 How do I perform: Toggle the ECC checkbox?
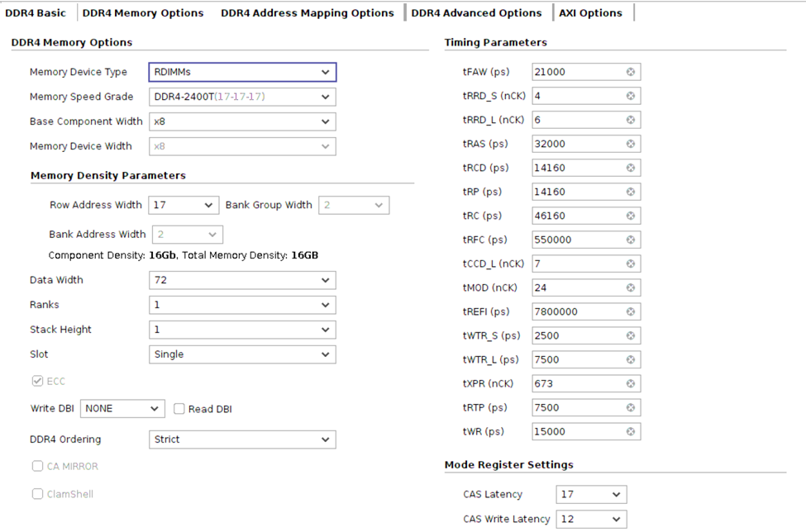(x=37, y=382)
